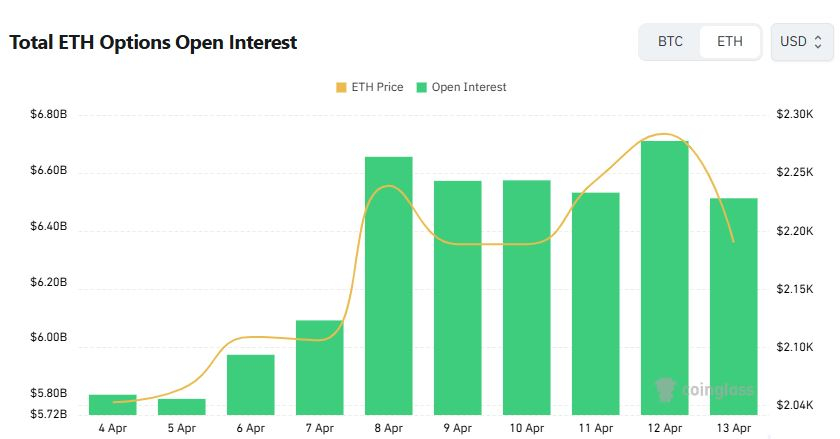840x439 pixels.
Task: Click the USD dropdown chevron arrows
Action: pos(817,42)
